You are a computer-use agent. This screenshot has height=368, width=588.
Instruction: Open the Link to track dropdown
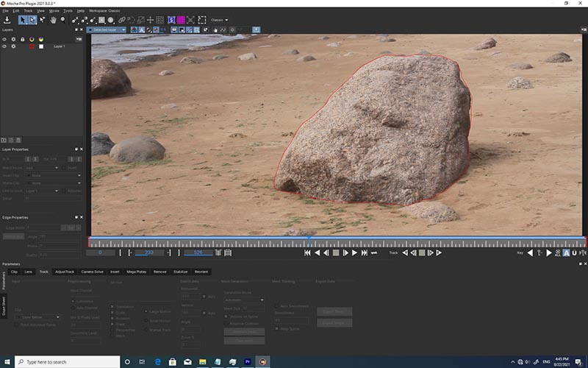[42, 191]
